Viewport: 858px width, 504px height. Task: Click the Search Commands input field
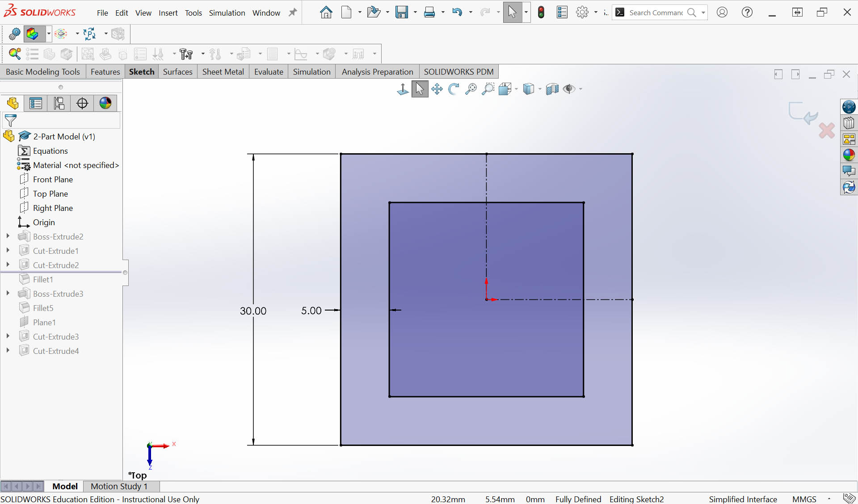point(656,13)
